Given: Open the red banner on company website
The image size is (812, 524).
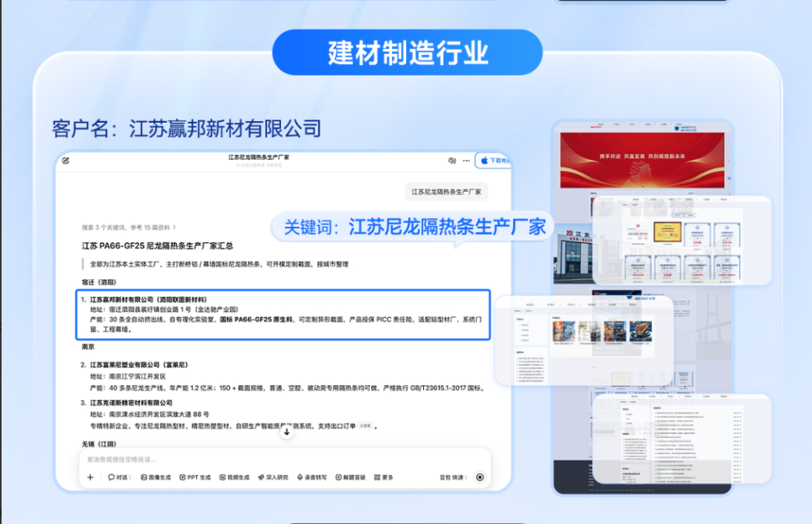Looking at the screenshot, I should tap(642, 159).
